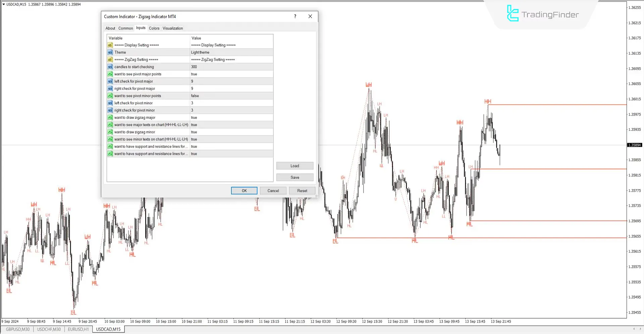Click the 123 icon next to Theme variable

110,52
